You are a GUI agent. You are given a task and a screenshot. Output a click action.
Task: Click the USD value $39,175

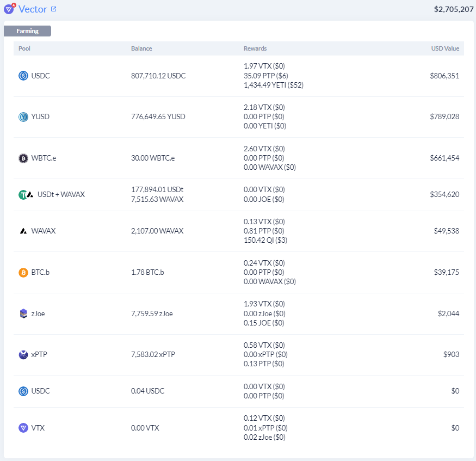click(446, 272)
